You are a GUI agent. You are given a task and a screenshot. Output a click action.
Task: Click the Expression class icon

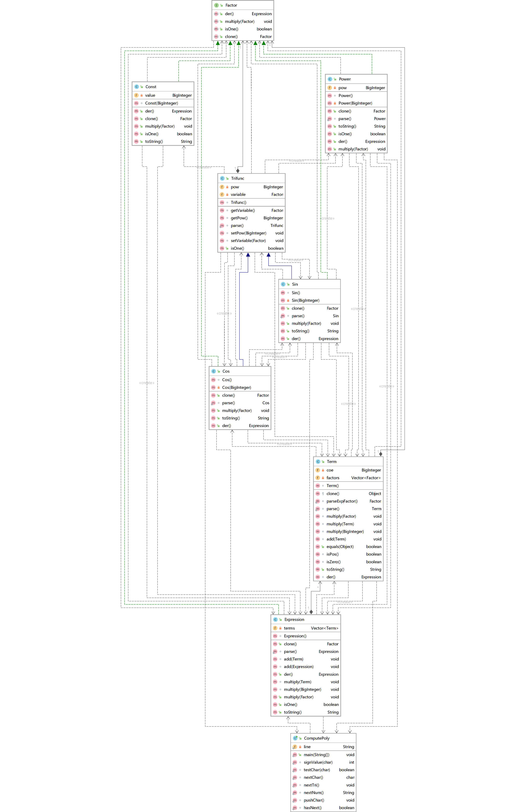pos(275,620)
